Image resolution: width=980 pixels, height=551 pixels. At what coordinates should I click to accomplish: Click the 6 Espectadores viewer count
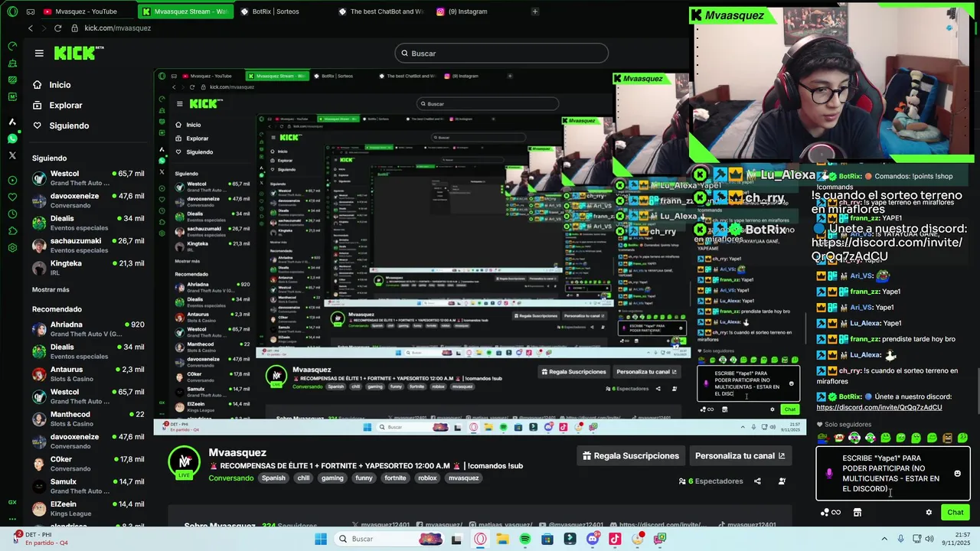(x=711, y=481)
